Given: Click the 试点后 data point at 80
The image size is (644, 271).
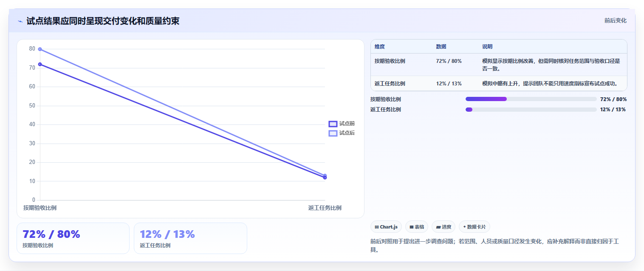Looking at the screenshot, I should tap(40, 49).
